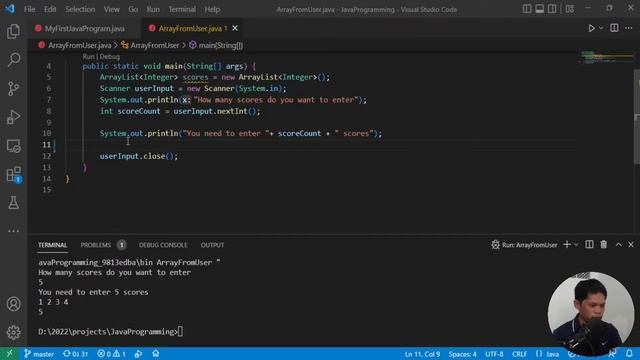This screenshot has height=360, width=640.
Task: Click the editor minimap
Action: click(607, 58)
